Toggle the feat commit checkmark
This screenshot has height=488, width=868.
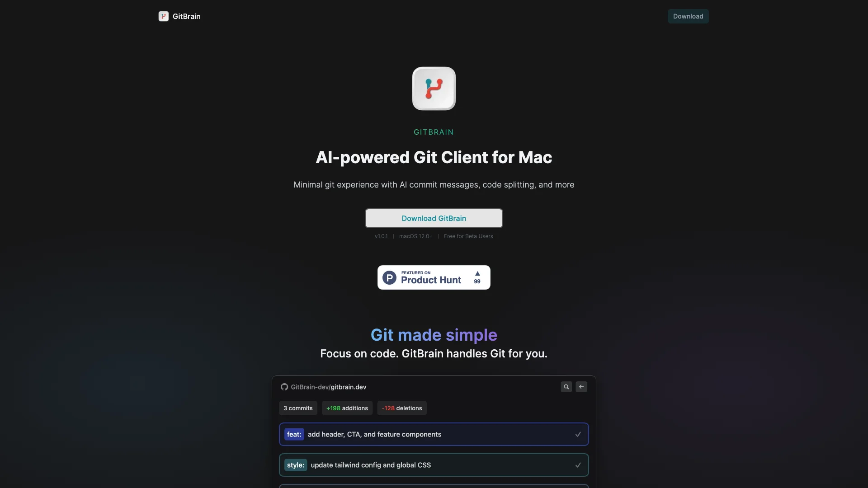[578, 434]
